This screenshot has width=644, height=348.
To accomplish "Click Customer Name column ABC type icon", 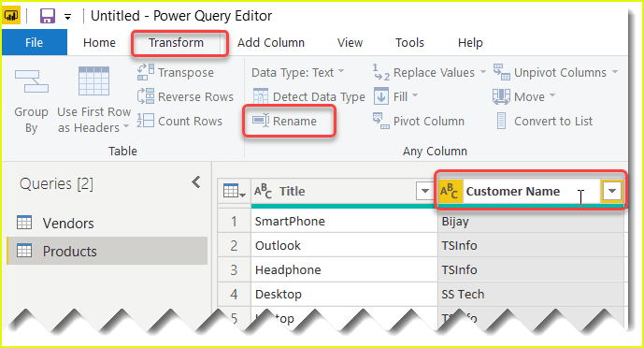I will pyautogui.click(x=450, y=191).
